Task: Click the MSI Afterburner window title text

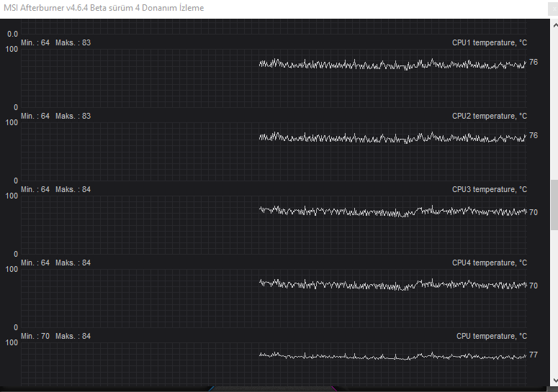Action: (104, 8)
